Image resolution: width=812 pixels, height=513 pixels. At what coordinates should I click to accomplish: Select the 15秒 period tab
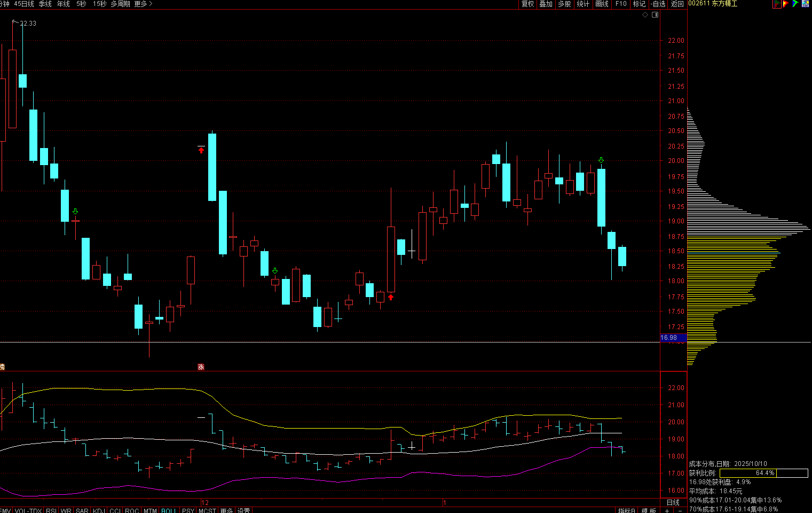(99, 4)
